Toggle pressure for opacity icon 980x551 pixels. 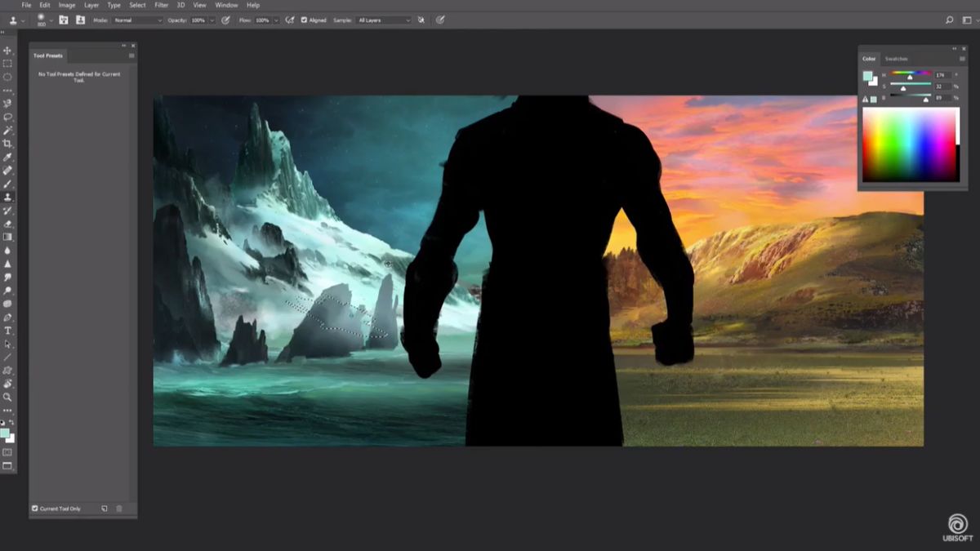point(225,20)
